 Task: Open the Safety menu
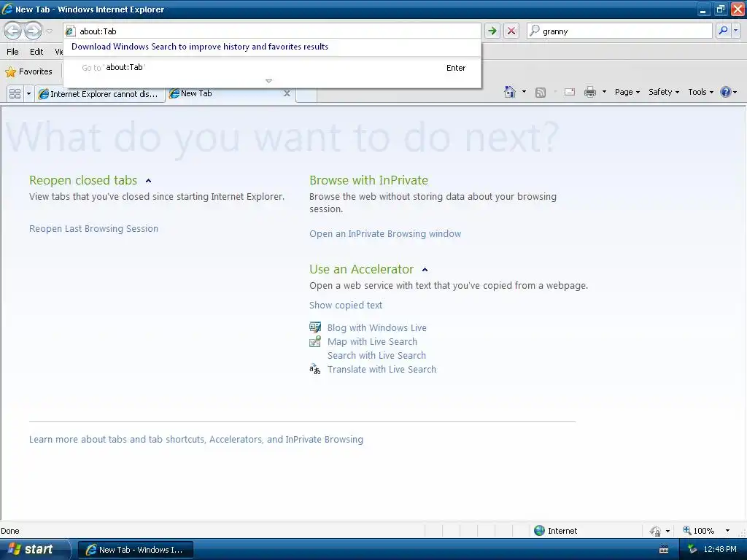tap(664, 92)
